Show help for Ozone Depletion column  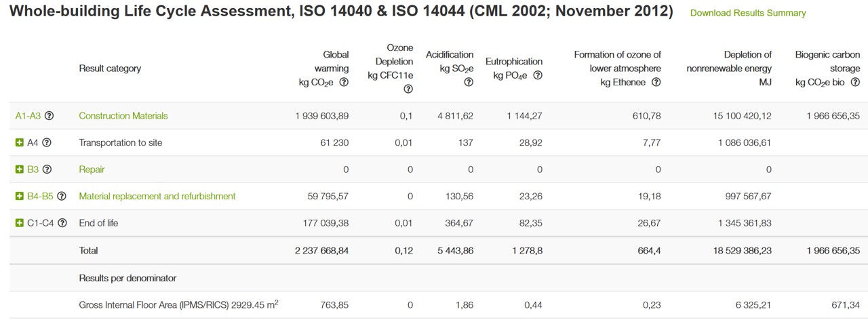pyautogui.click(x=408, y=89)
